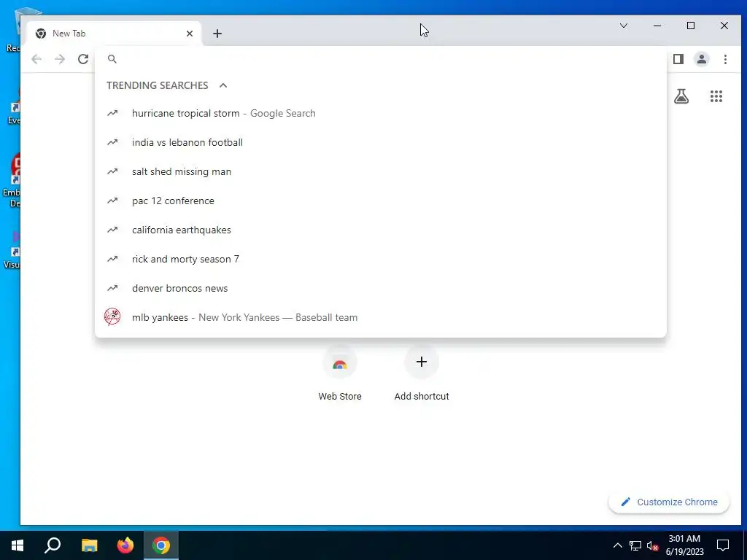Click the trending arrow beside 'pac 12 conference'

pos(112,201)
